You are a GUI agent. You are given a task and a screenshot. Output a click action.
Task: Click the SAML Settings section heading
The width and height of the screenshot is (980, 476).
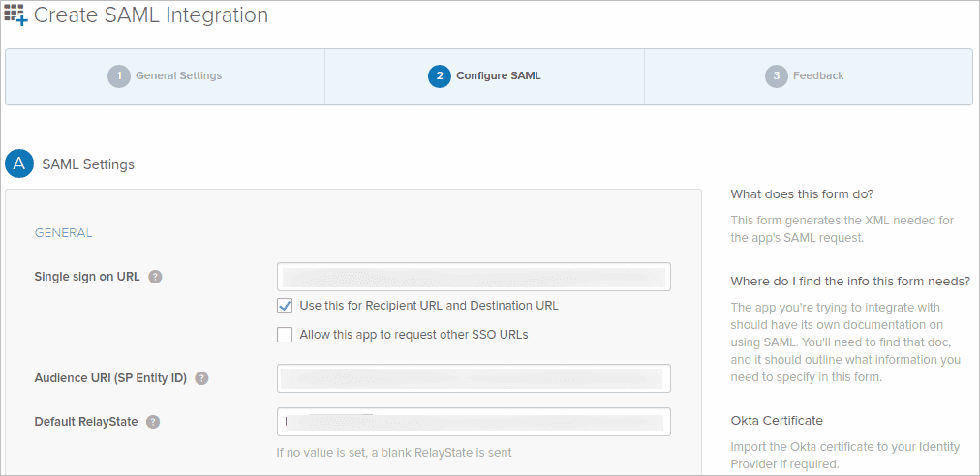(88, 164)
